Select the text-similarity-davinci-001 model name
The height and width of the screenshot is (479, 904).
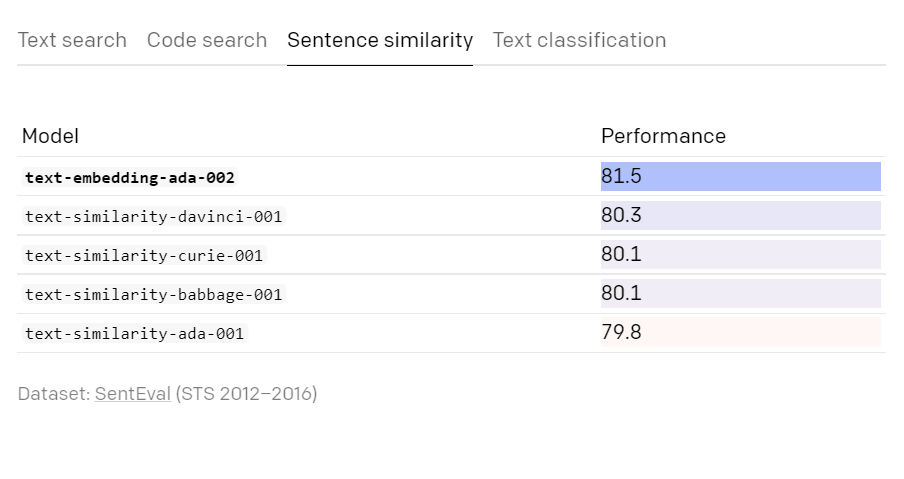153,216
